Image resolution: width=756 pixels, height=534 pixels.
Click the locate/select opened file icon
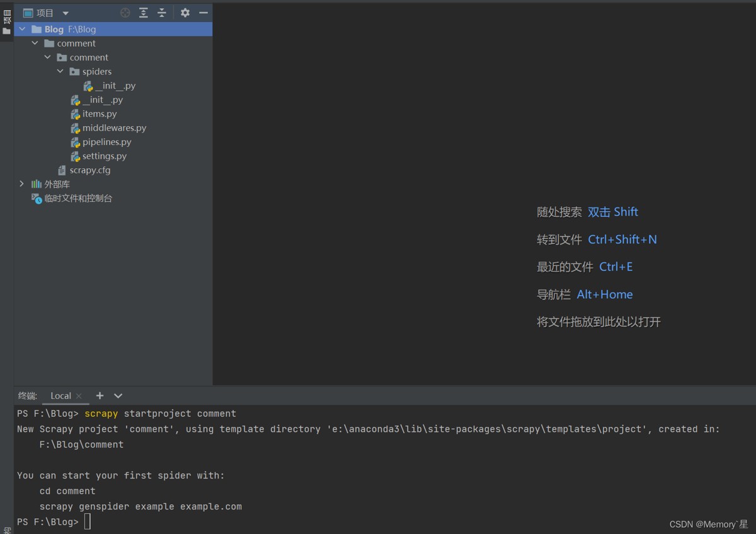pyautogui.click(x=125, y=13)
